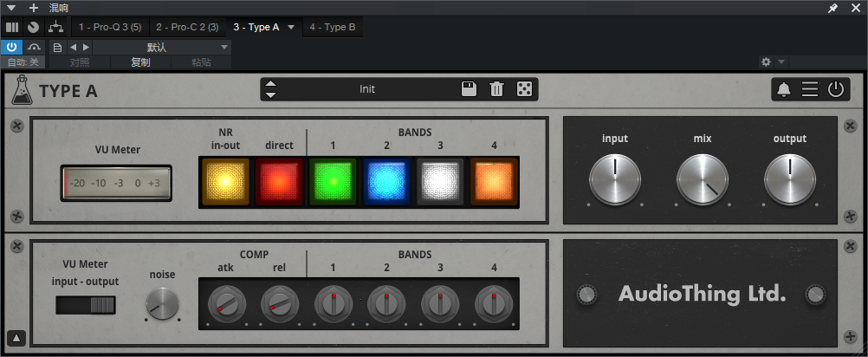The image size is (868, 357).
Task: Click the noise knob
Action: tap(162, 304)
